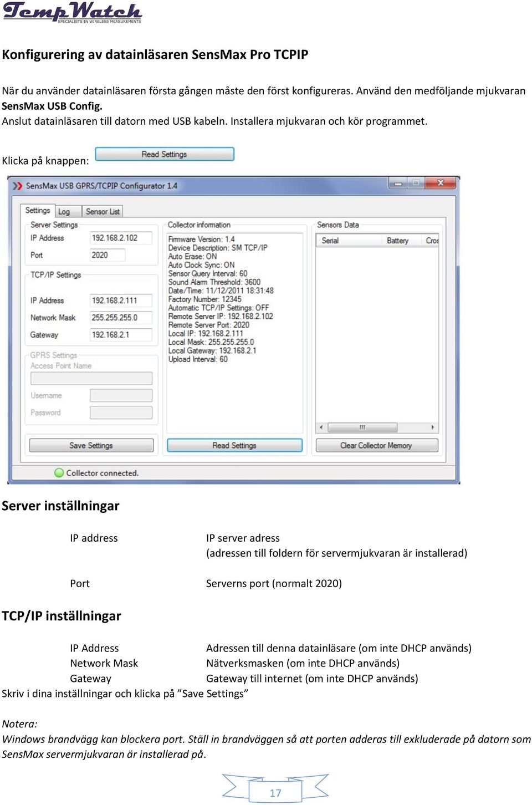Click Network Mask field 255.255.255.0

(121, 318)
